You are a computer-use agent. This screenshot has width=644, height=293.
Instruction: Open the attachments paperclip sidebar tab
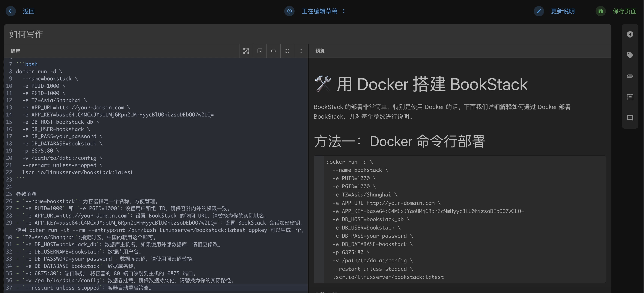click(x=630, y=76)
